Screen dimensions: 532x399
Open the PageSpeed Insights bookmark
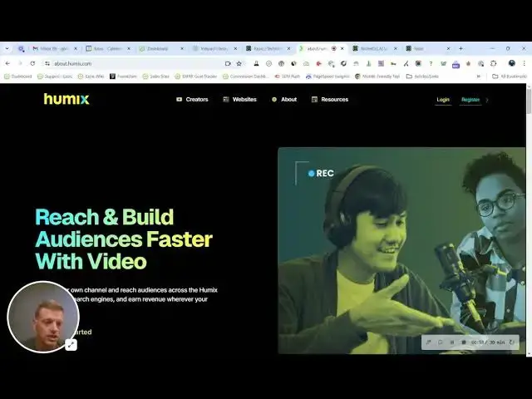point(328,76)
